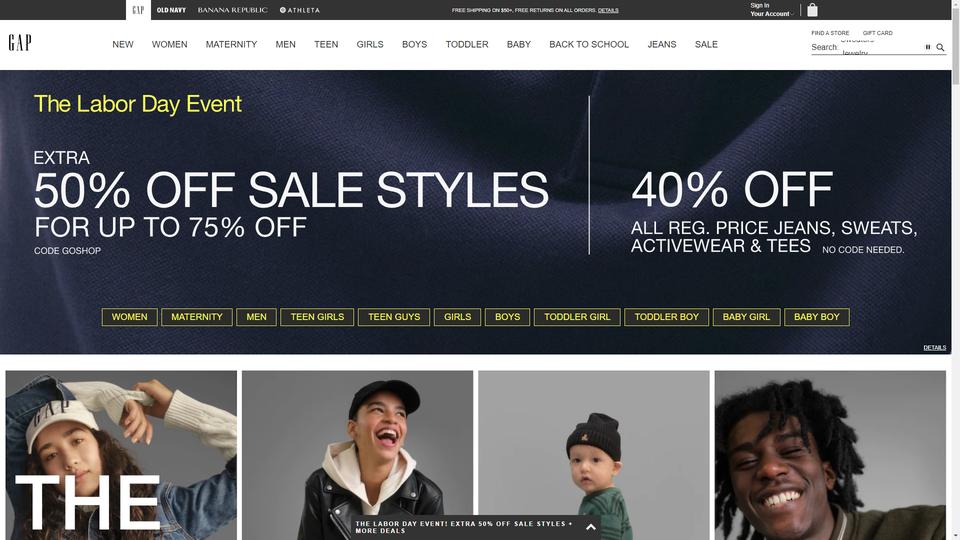Select the Gap brand tab
The height and width of the screenshot is (540, 960).
(138, 10)
